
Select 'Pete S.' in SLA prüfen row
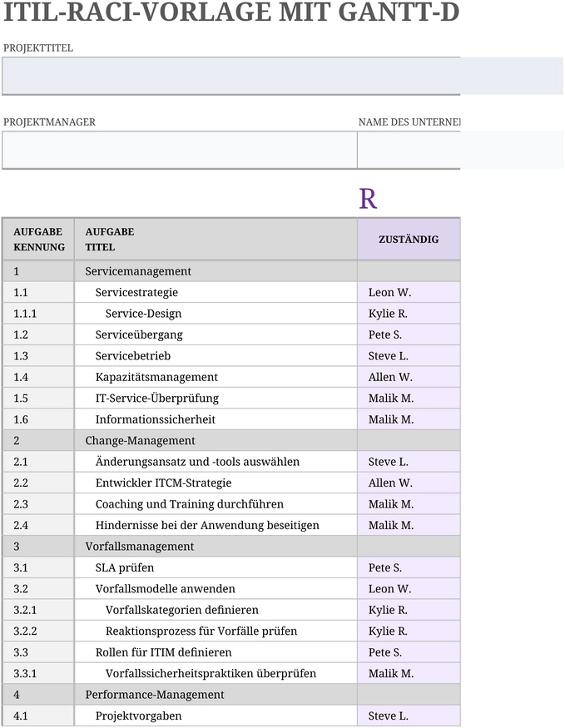[409, 567]
